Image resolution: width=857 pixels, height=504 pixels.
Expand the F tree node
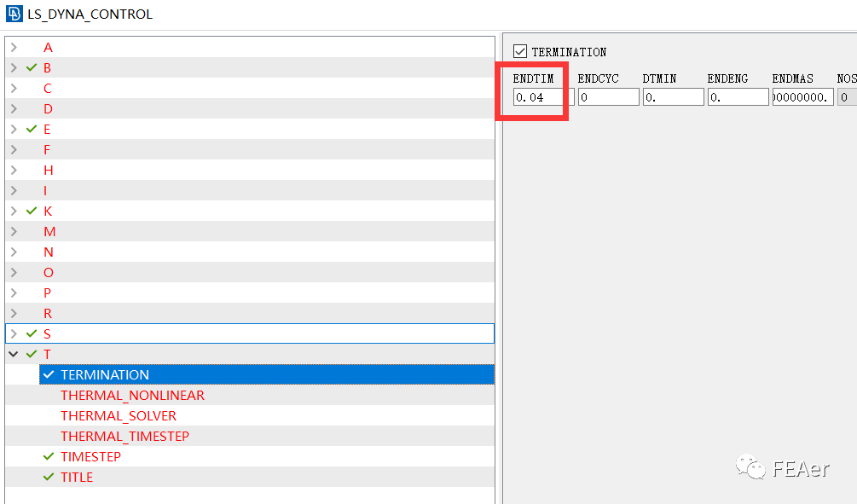pos(14,150)
